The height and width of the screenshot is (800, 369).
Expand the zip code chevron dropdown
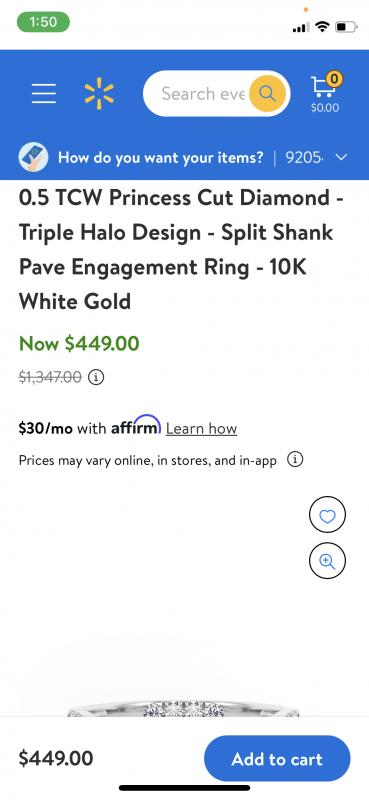point(342,157)
